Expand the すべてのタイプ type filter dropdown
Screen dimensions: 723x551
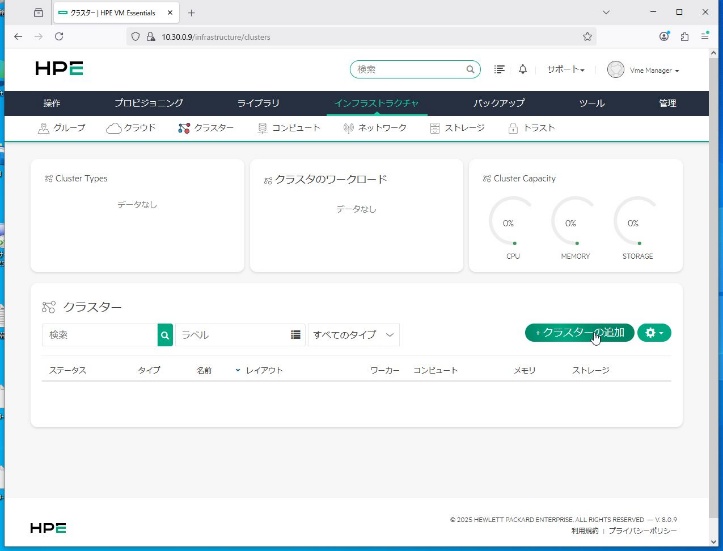click(354, 335)
